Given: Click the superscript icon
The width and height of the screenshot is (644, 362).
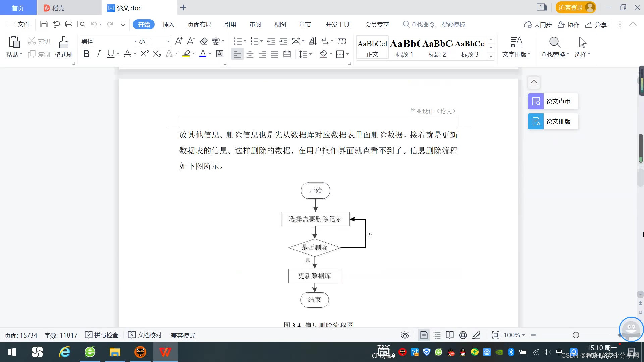Looking at the screenshot, I should coord(144,54).
